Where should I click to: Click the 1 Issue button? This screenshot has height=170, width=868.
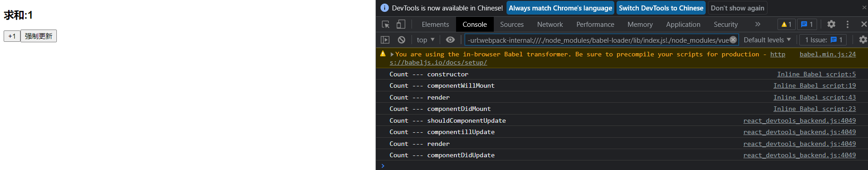coord(823,40)
